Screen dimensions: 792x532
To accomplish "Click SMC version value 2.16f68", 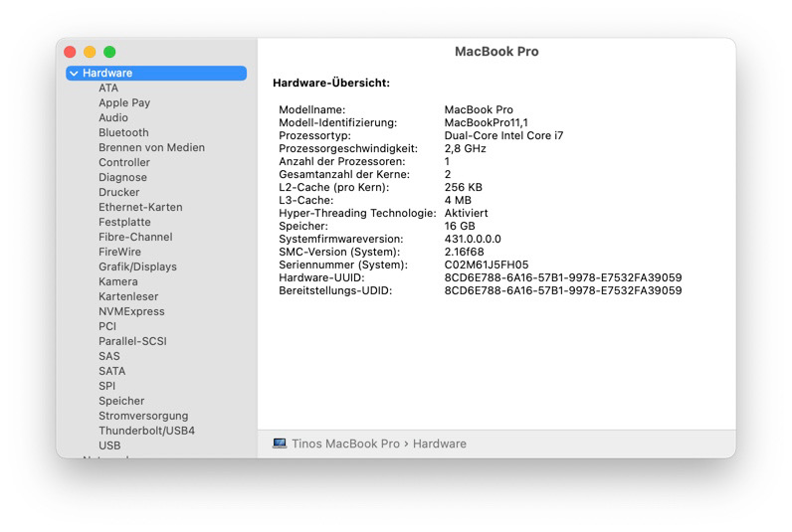I will pyautogui.click(x=465, y=252).
